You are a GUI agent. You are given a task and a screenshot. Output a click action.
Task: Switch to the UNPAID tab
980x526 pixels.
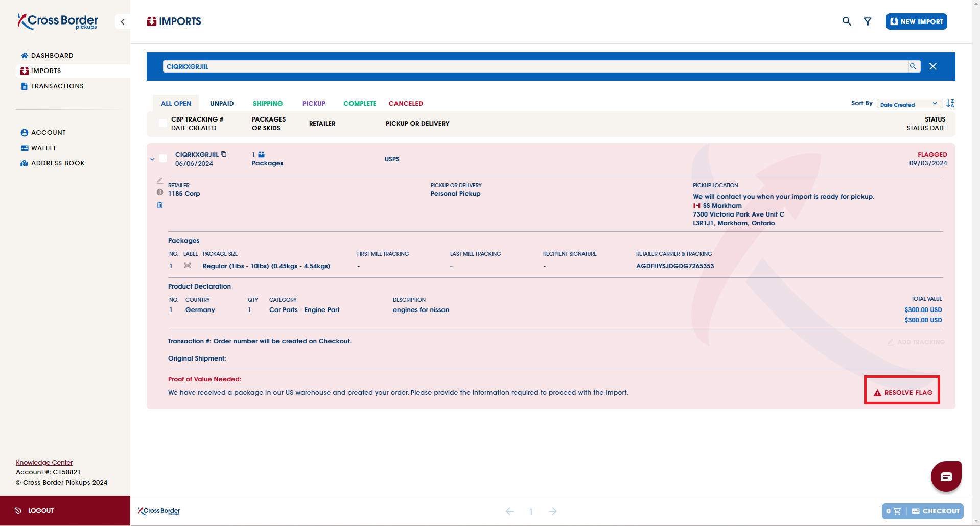[222, 103]
